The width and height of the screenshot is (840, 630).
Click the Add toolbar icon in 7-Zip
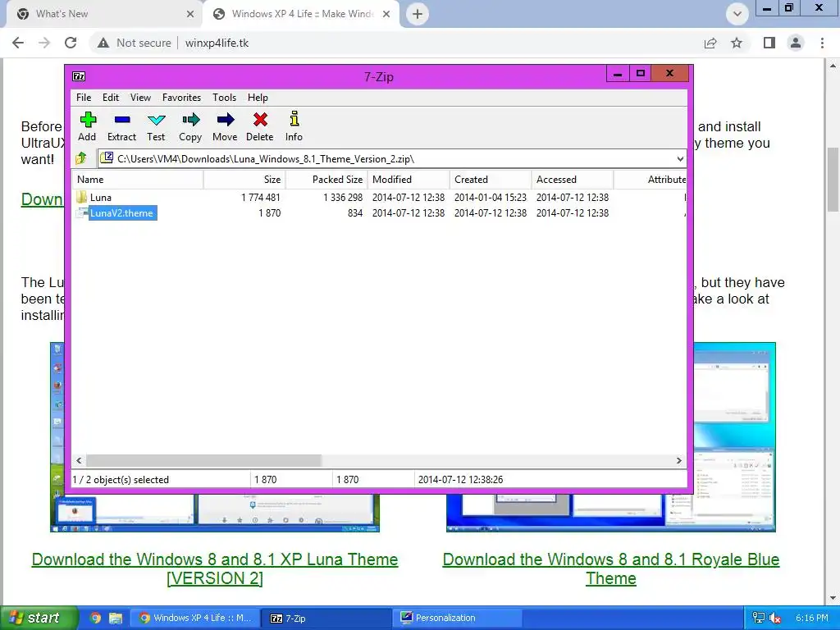coord(87,120)
